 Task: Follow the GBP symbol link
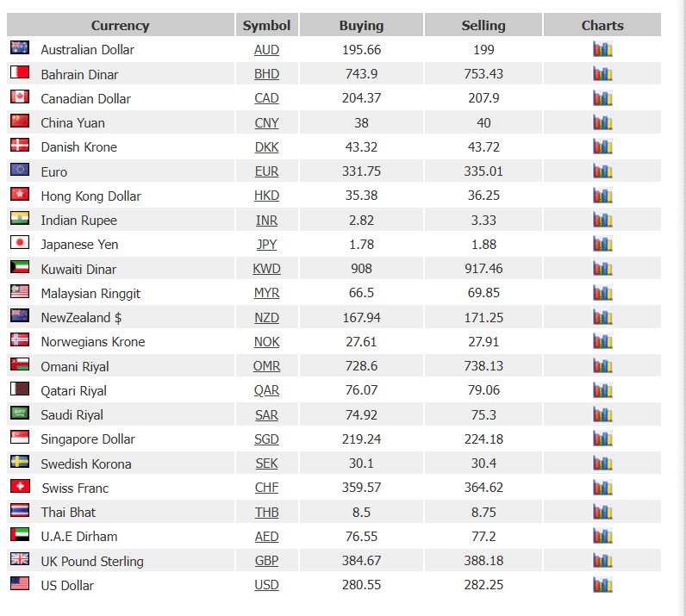(x=266, y=561)
